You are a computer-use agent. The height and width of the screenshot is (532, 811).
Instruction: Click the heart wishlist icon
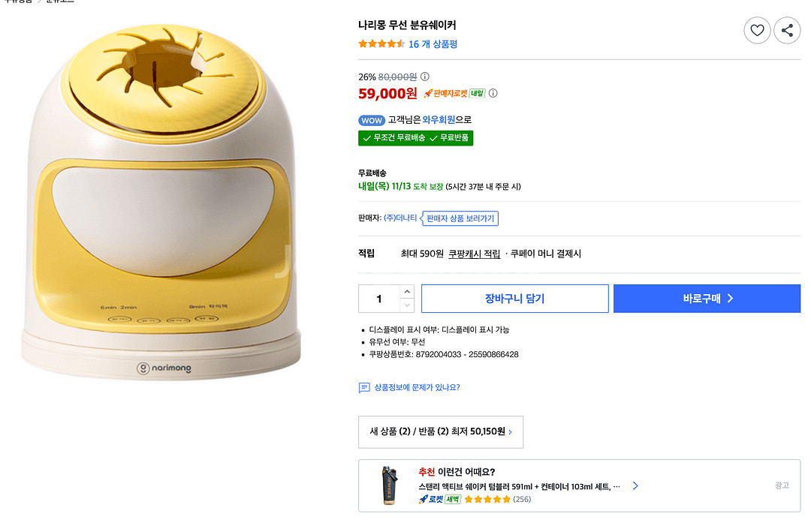click(757, 30)
